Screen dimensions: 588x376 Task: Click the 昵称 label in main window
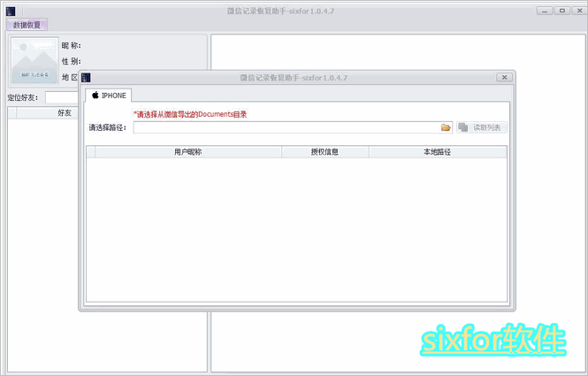pyautogui.click(x=72, y=45)
